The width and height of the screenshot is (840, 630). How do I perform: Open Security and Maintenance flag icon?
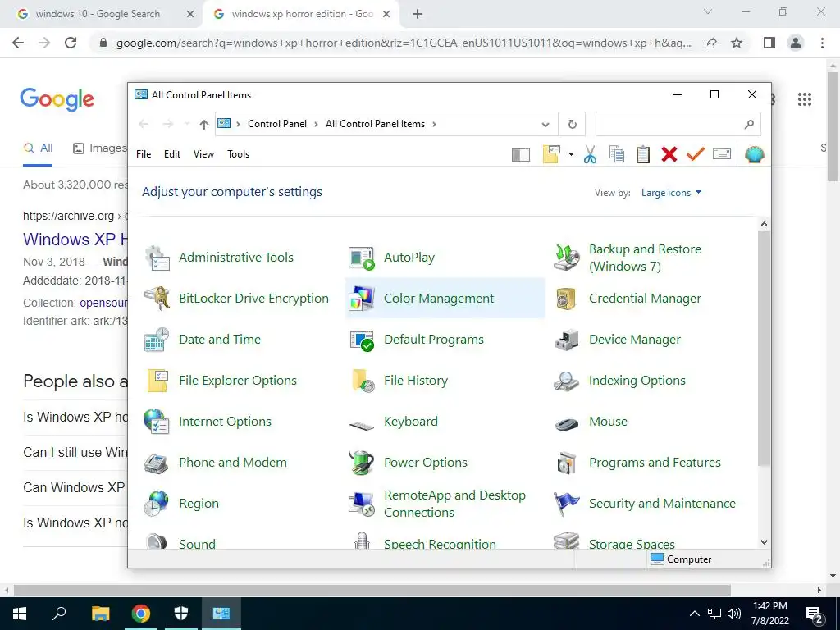pyautogui.click(x=567, y=504)
